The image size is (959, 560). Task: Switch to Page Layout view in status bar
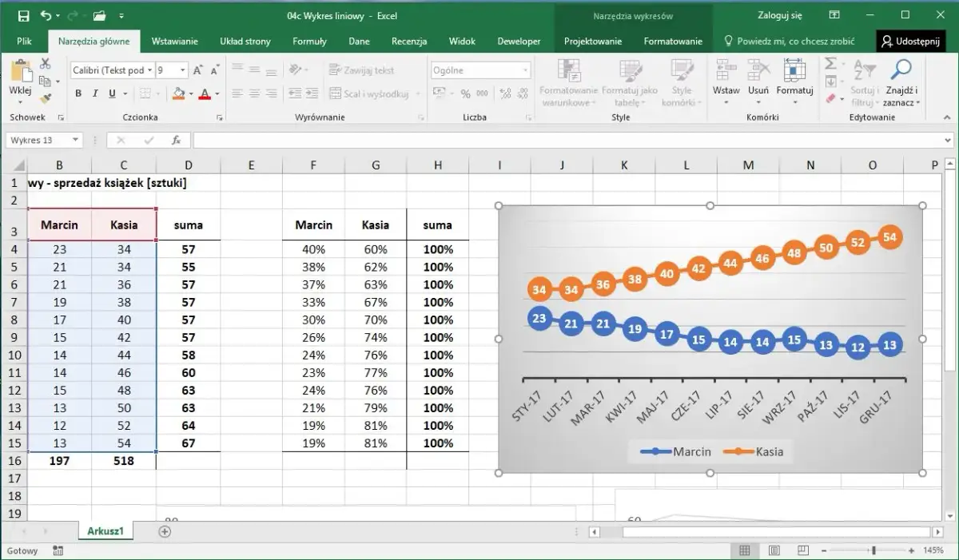[x=774, y=550]
